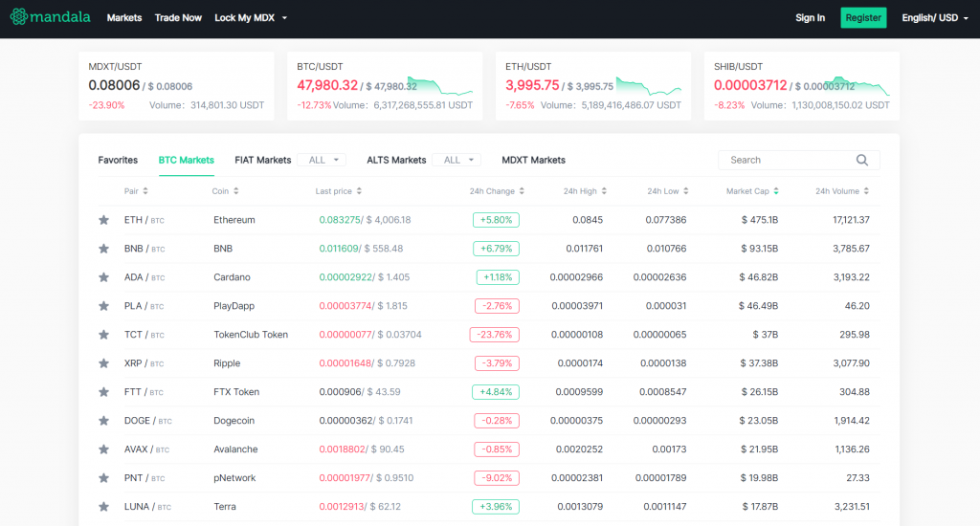Switch to the Favorites tab
The width and height of the screenshot is (980, 526).
tap(118, 160)
